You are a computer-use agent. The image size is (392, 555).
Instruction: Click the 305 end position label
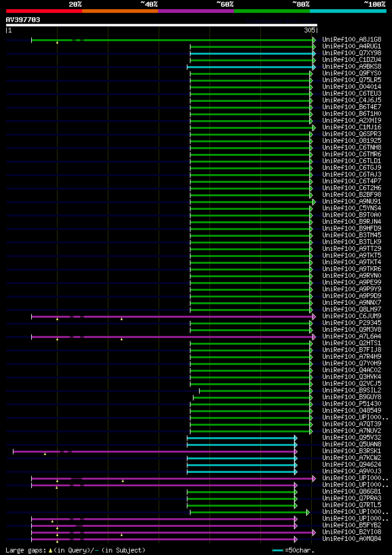[310, 31]
